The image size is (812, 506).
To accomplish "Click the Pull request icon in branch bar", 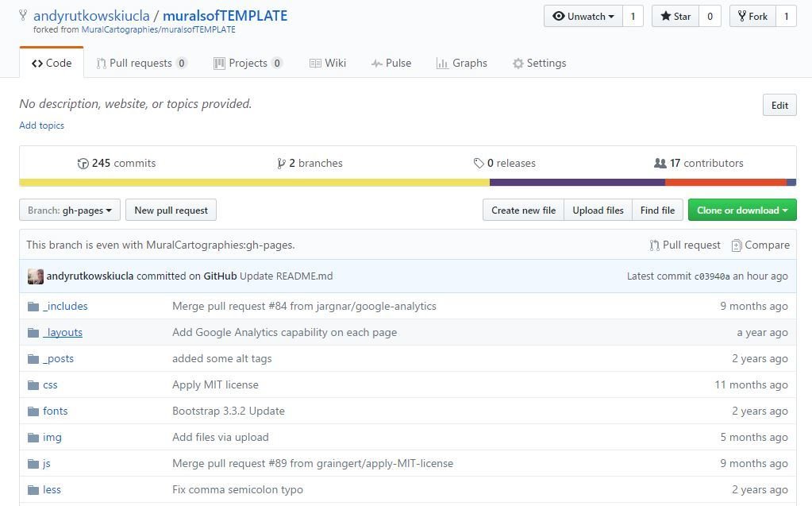I will tap(655, 245).
